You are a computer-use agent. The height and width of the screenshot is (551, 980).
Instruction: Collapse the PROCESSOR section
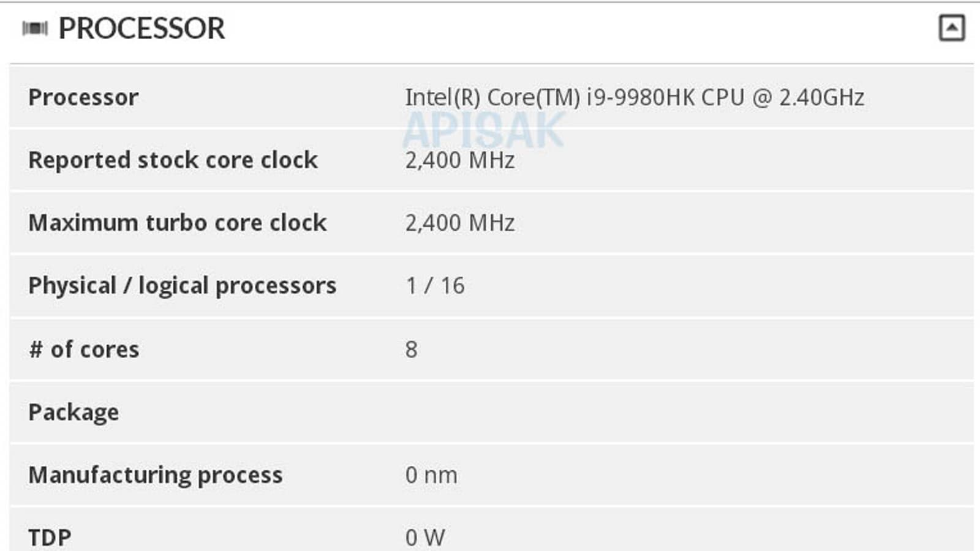[952, 28]
